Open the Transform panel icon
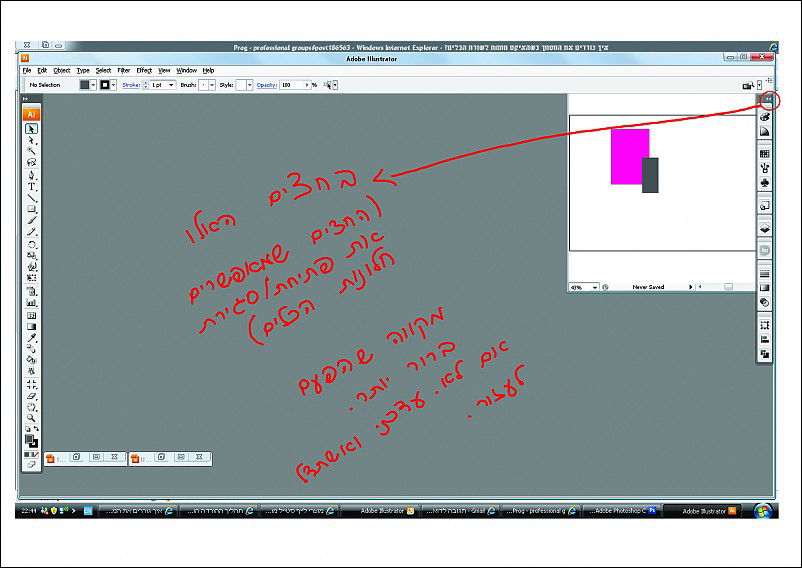 tap(765, 325)
